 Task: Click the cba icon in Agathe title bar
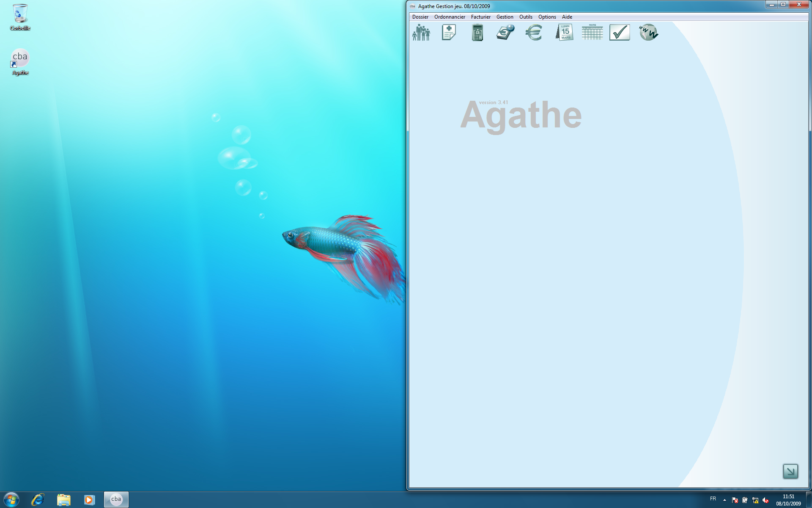click(x=412, y=6)
